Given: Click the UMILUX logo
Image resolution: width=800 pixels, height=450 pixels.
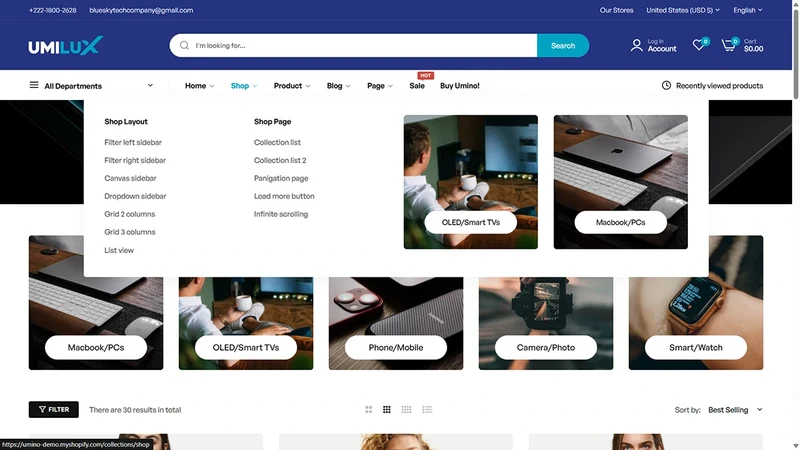Looking at the screenshot, I should [66, 45].
